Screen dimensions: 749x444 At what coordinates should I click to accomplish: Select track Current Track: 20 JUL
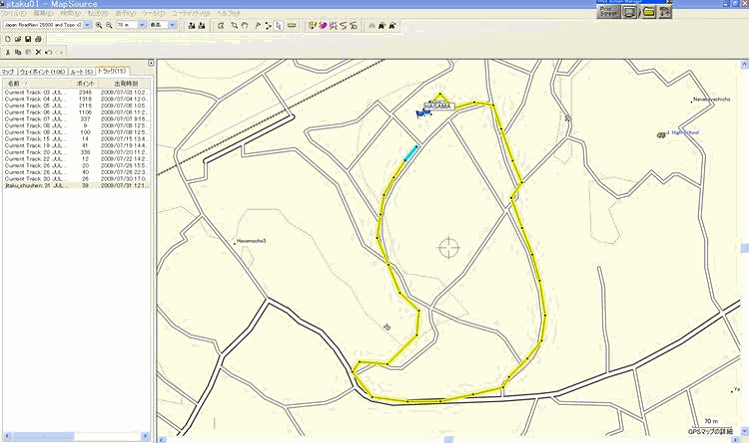coord(76,152)
